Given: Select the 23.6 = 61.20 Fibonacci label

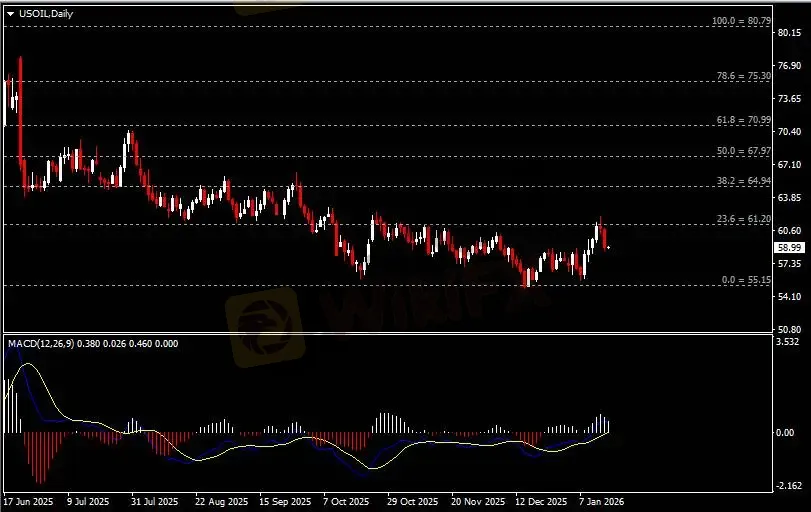Looking at the screenshot, I should [744, 219].
